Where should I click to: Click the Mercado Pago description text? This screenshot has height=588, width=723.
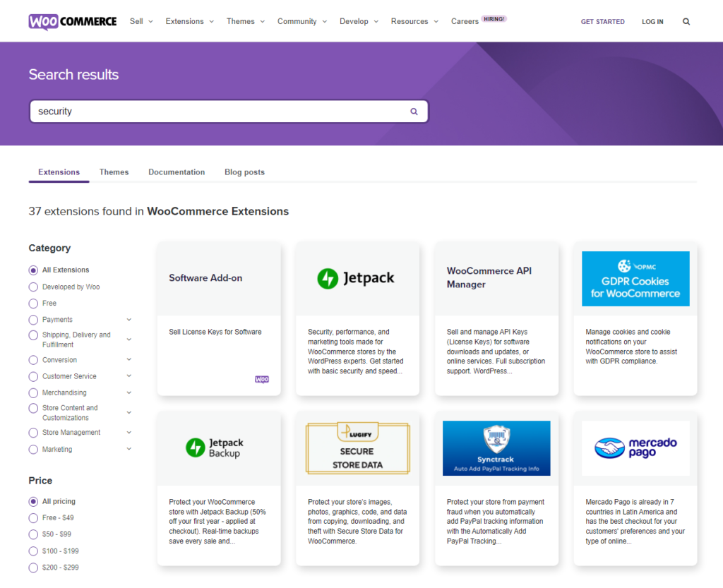635,522
